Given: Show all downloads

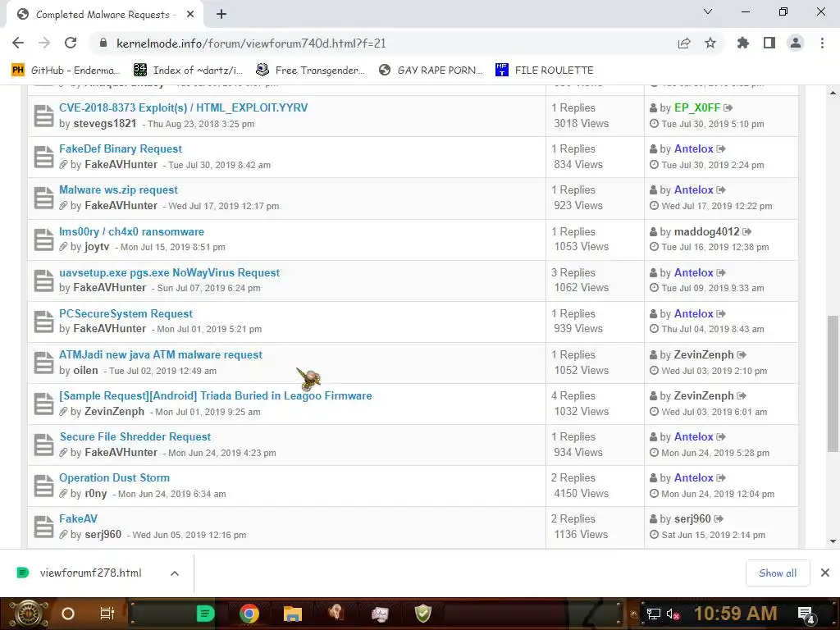Looking at the screenshot, I should point(778,573).
